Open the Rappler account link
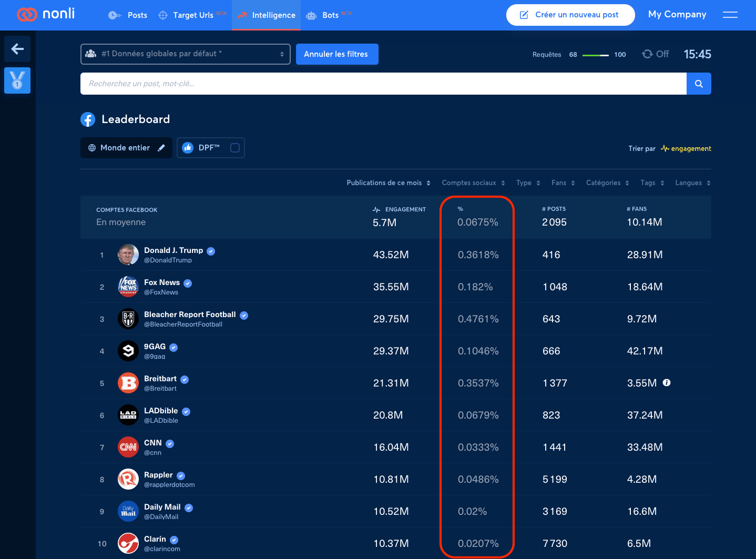This screenshot has height=559, width=756. [x=158, y=475]
